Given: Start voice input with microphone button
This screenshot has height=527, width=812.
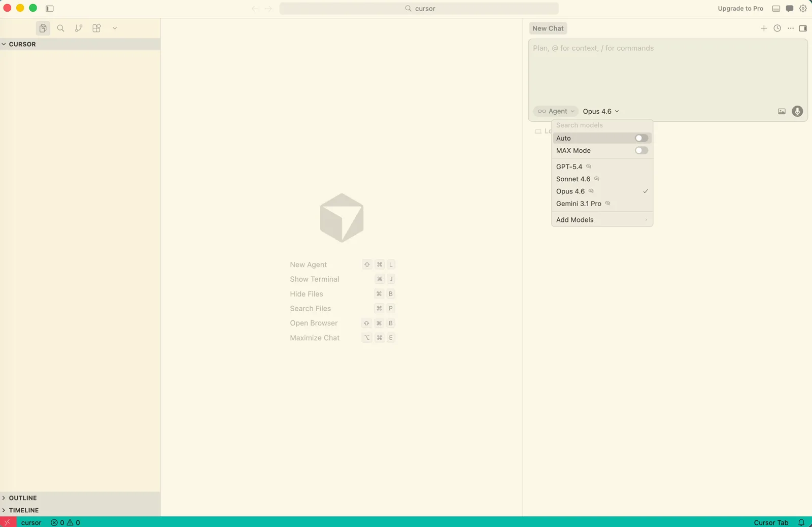Looking at the screenshot, I should (x=797, y=111).
